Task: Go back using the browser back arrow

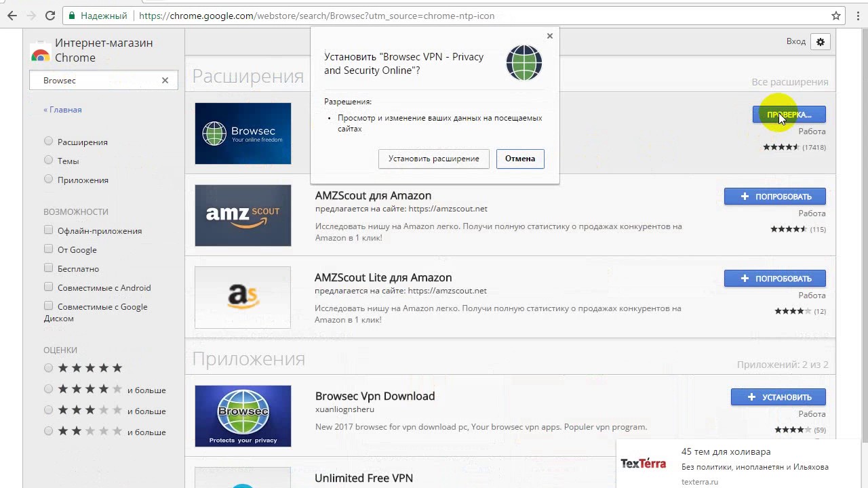Action: [12, 15]
